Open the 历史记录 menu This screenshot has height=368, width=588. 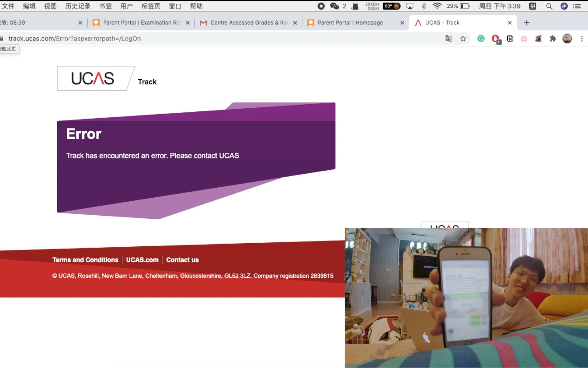click(x=78, y=6)
